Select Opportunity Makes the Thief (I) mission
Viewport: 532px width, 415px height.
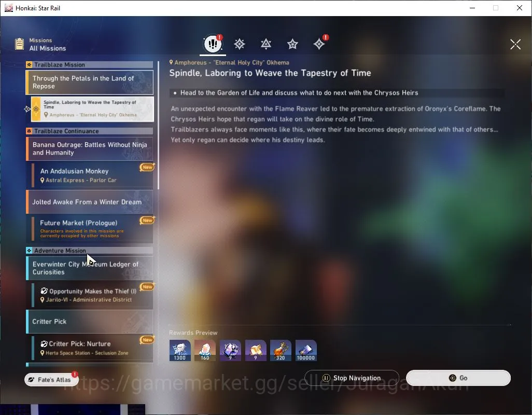(92, 295)
